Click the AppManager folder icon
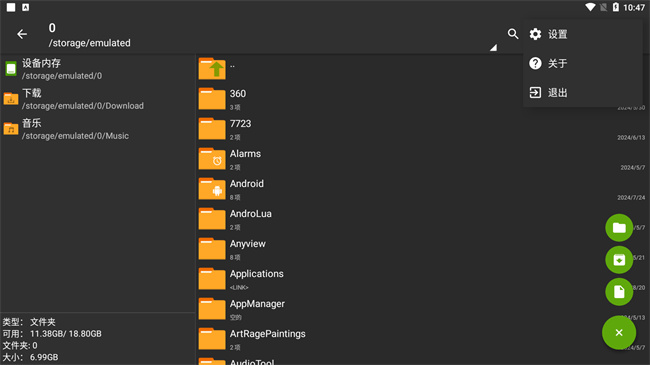Screen dimensions: 650x365 pos(212,309)
